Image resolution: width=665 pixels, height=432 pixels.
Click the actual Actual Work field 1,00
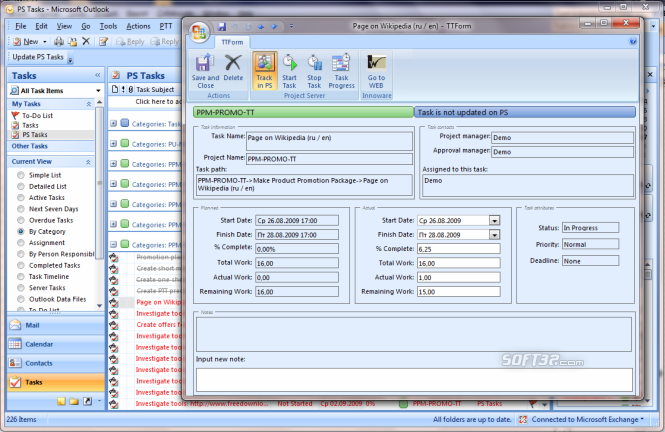tap(458, 278)
